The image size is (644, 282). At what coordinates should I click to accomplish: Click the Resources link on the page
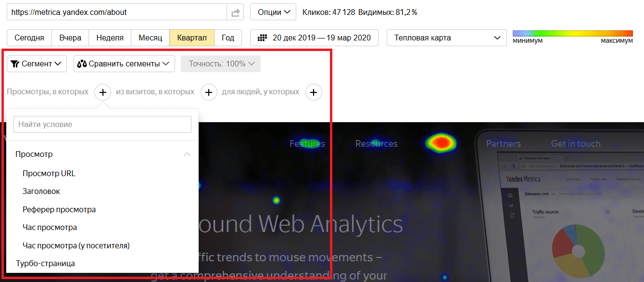(x=376, y=143)
